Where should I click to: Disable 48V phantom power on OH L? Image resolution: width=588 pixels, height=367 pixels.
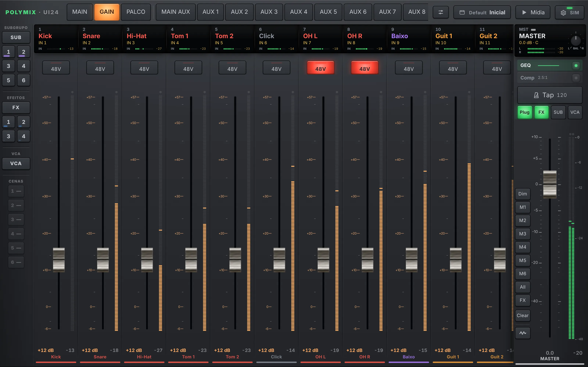coord(320,68)
